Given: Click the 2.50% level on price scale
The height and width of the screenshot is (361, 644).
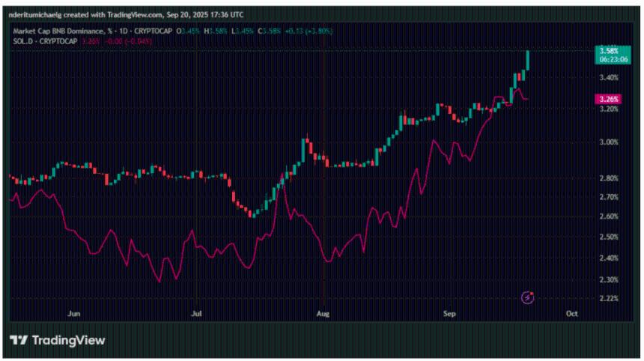Looking at the screenshot, I should click(608, 237).
